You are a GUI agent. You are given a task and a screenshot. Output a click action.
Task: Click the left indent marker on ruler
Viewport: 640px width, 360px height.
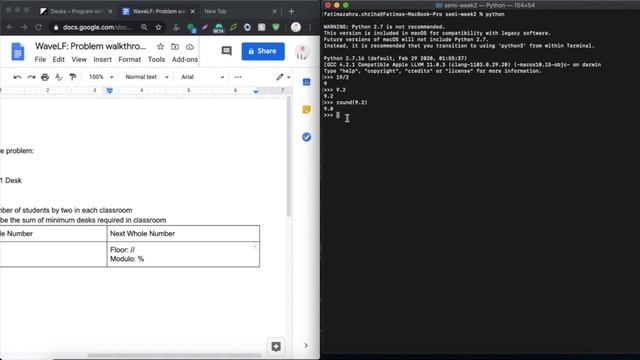pyautogui.click(x=109, y=91)
